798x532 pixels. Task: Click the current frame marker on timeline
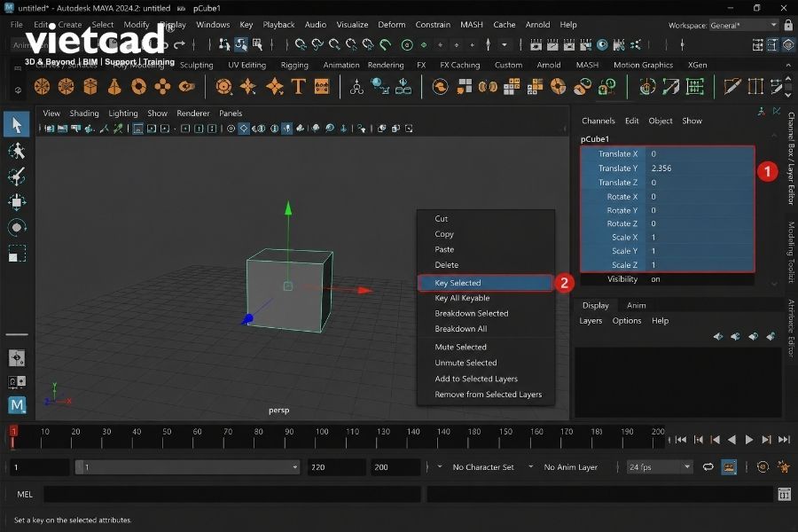coord(13,437)
